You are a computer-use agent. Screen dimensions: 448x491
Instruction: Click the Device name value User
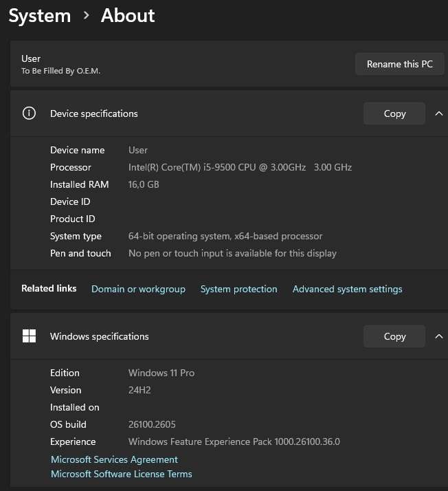click(138, 150)
